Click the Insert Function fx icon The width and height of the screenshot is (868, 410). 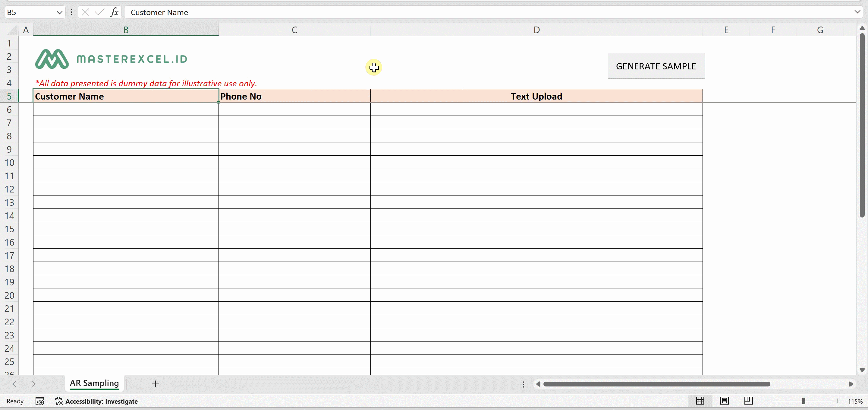coord(114,12)
